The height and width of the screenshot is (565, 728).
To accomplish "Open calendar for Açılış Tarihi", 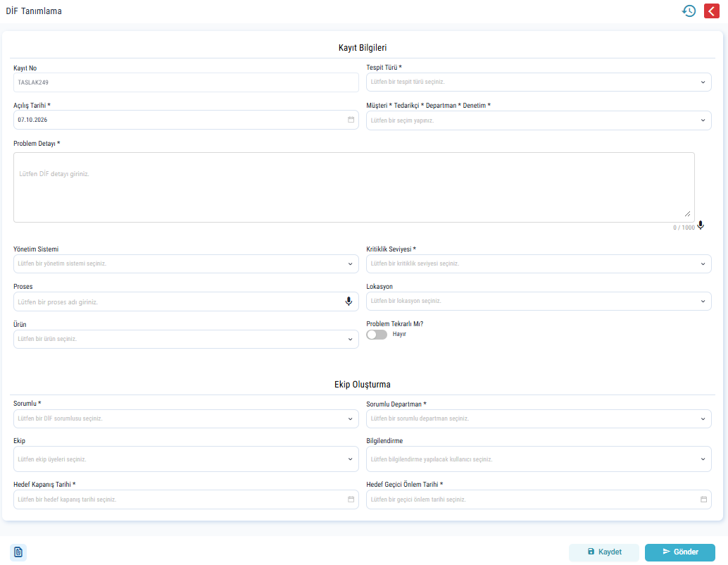I will click(x=351, y=120).
